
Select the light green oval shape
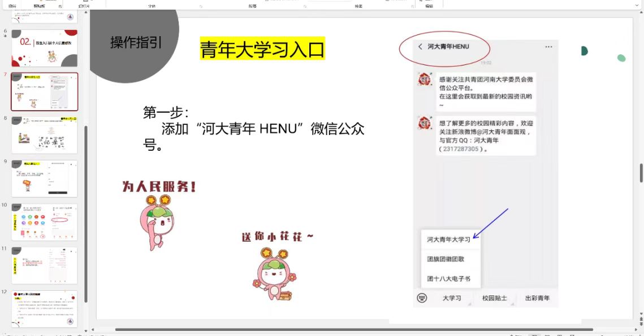(x=621, y=58)
